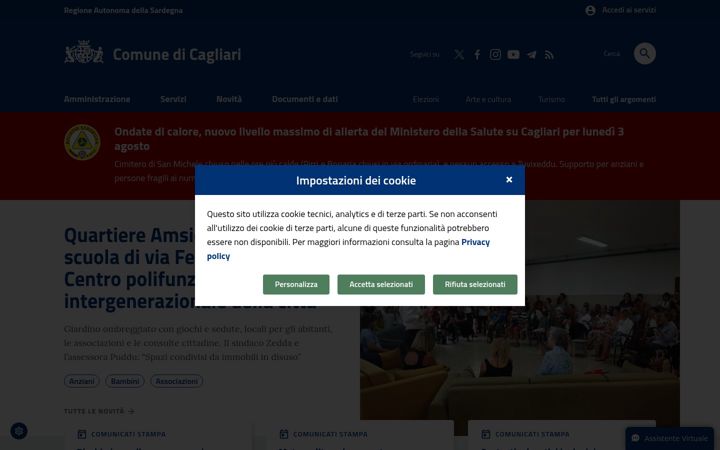Open the Documenti e dati menu
The image size is (720, 450).
click(x=305, y=99)
